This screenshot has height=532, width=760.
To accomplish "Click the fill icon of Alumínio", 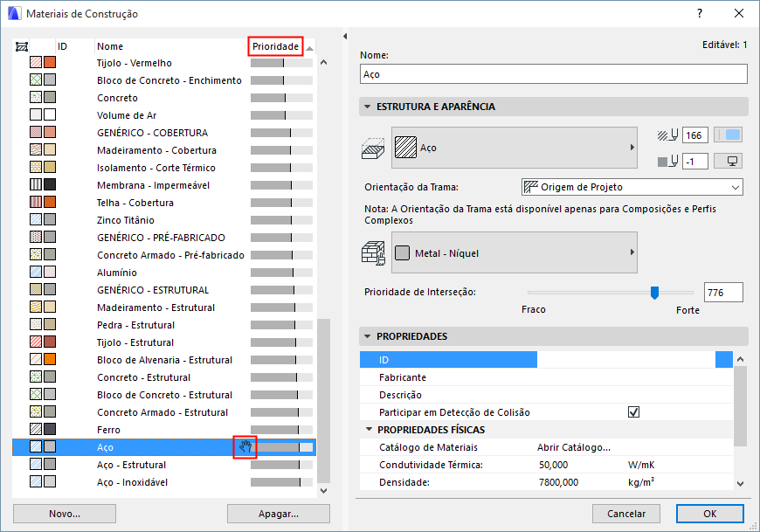I will tap(36, 272).
